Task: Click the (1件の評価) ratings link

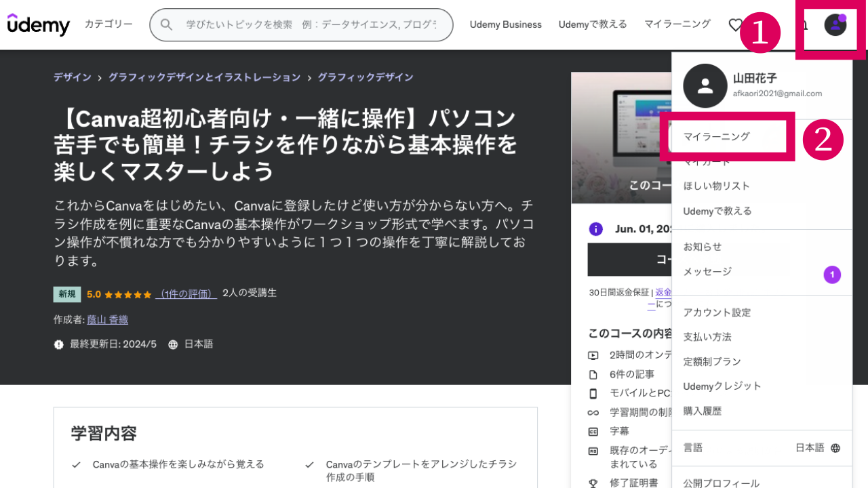Action: tap(186, 293)
